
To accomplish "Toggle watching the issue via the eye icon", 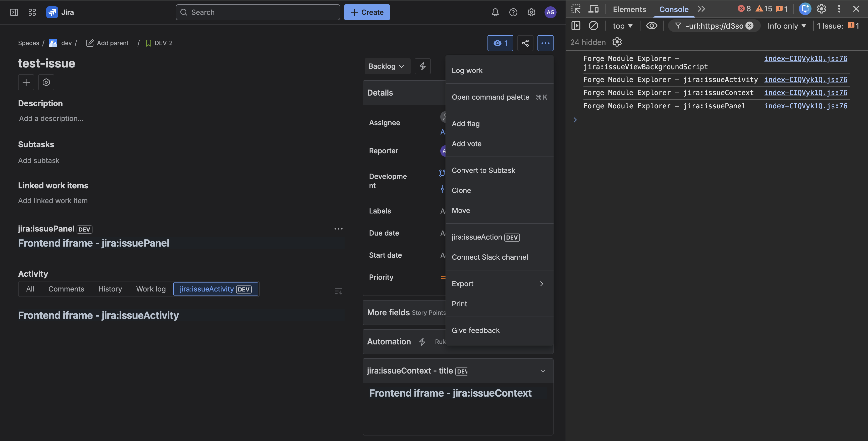I will click(x=500, y=43).
